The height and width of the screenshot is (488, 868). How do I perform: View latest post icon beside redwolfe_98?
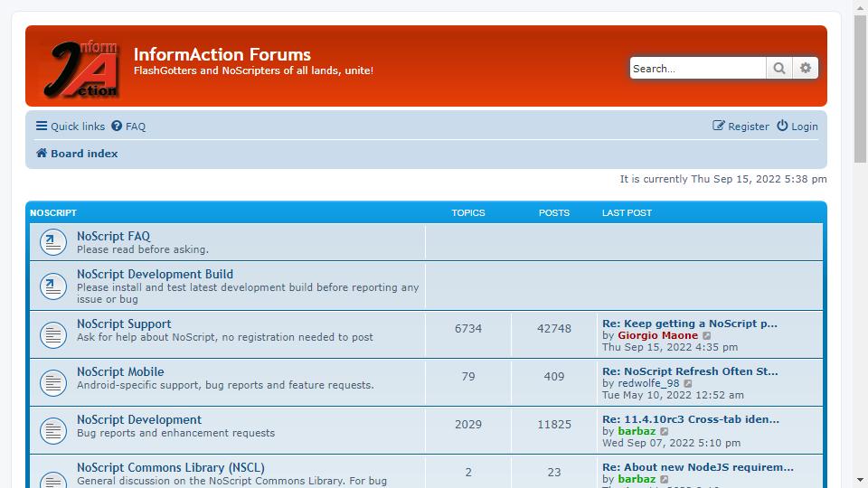(688, 383)
